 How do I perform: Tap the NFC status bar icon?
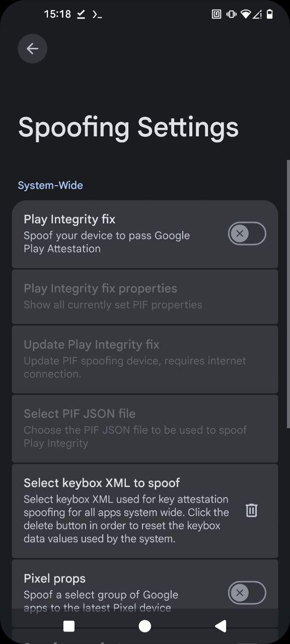[x=216, y=14]
